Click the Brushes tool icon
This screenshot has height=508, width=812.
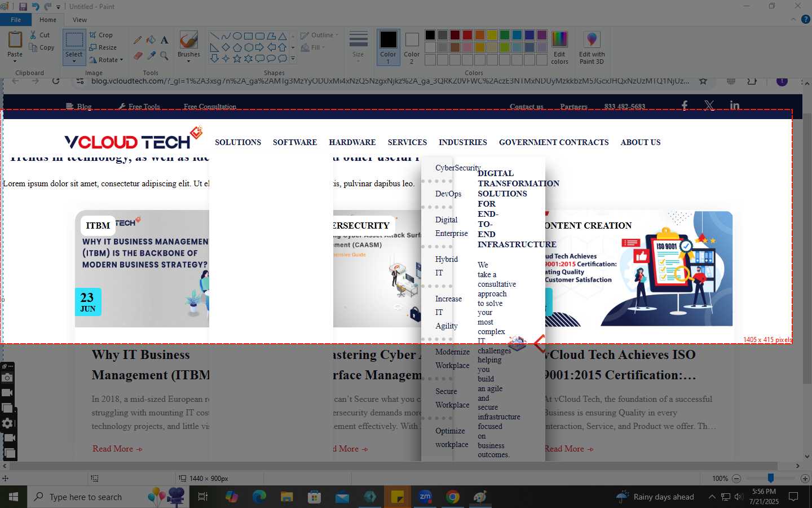188,40
